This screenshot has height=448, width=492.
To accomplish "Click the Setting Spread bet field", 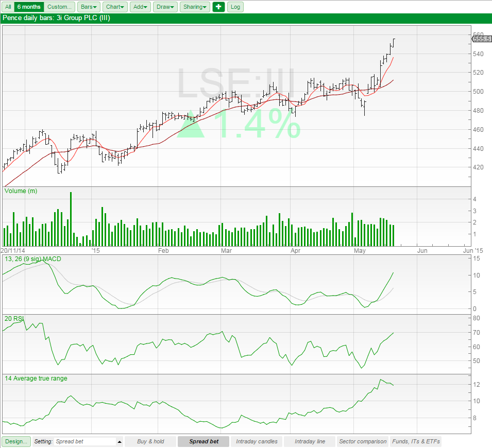I will (85, 441).
